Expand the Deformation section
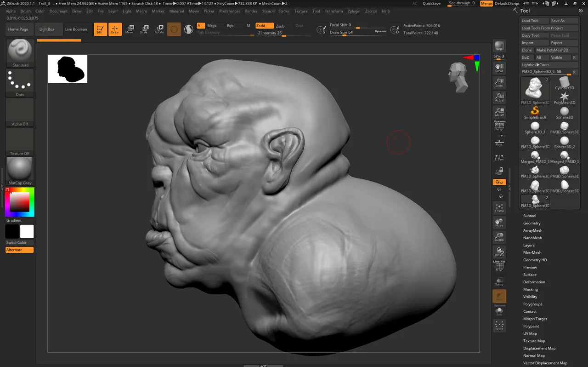Image resolution: width=588 pixels, height=367 pixels. pos(534,282)
